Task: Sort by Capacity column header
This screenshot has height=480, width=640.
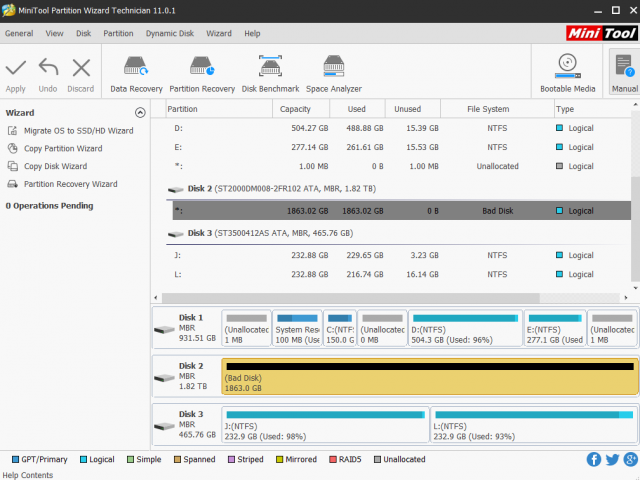Action: pyautogui.click(x=295, y=109)
